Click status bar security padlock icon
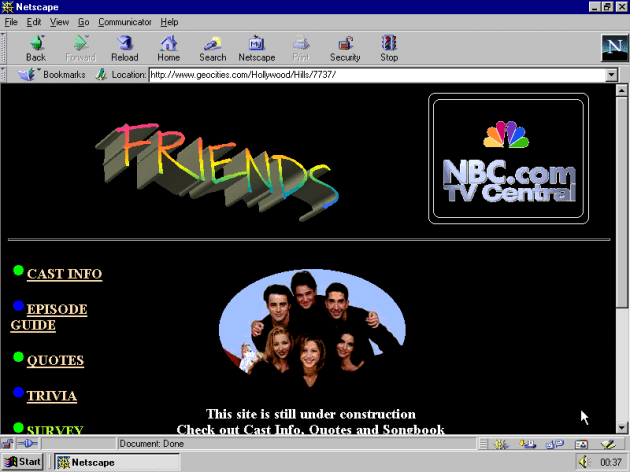The width and height of the screenshot is (630, 472). (8, 443)
